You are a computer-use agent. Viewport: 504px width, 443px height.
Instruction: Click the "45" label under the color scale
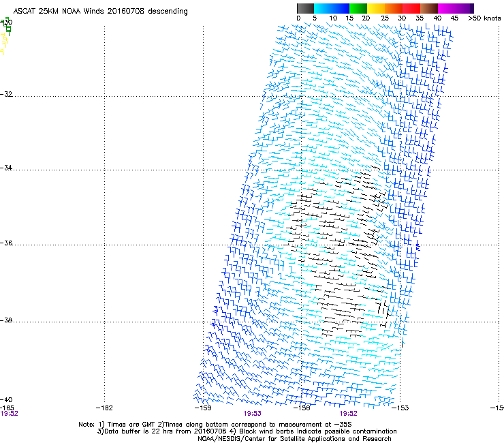point(454,18)
